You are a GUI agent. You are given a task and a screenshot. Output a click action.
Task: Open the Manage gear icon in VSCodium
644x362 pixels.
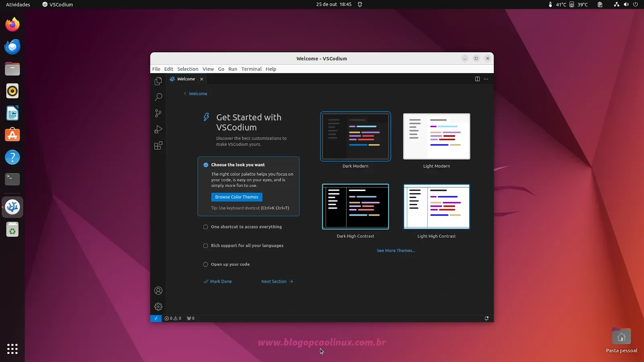coord(158,306)
